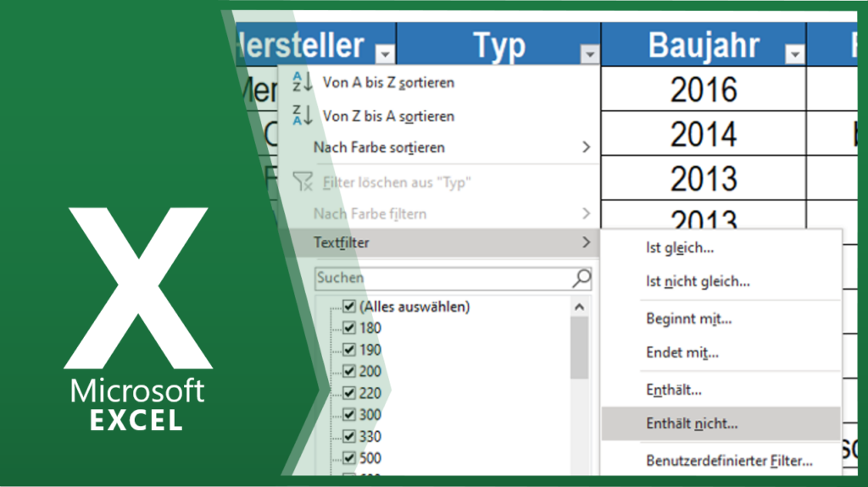Uncheck the 500 checkbox
The image size is (868, 487).
[x=348, y=457]
